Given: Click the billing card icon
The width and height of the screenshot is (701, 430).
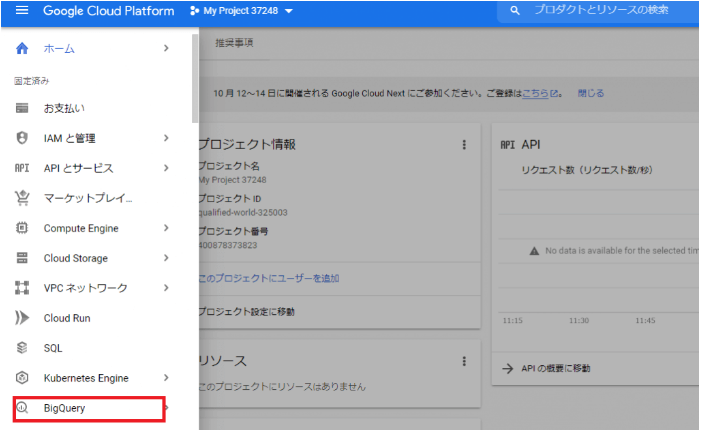Looking at the screenshot, I should pos(22,108).
